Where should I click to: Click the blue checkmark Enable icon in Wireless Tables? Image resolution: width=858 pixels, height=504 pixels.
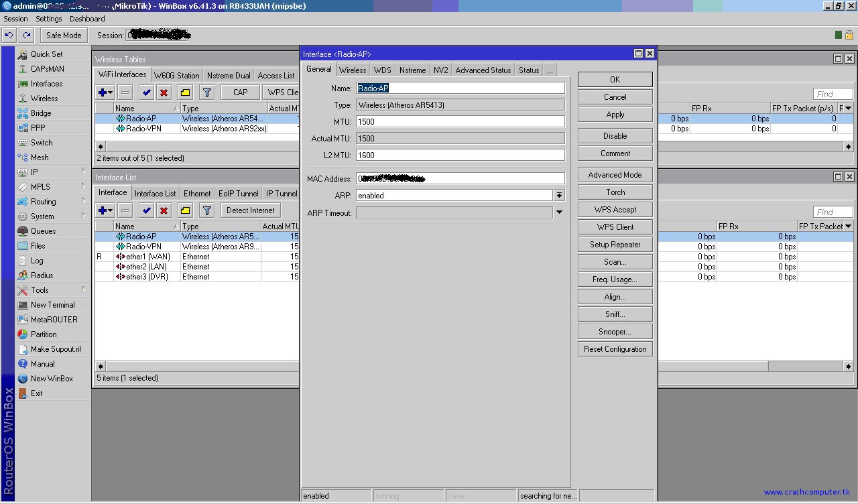pos(147,92)
